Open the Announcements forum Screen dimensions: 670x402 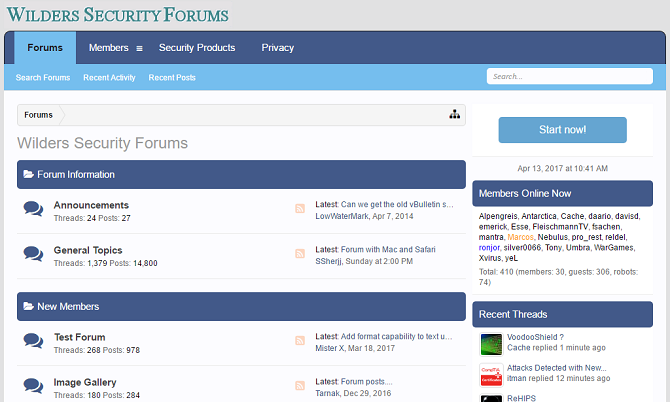tap(91, 205)
